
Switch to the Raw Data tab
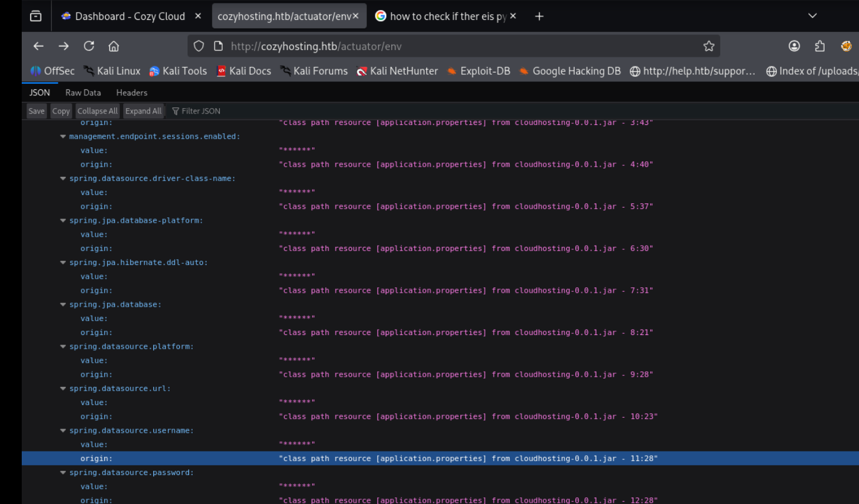83,92
